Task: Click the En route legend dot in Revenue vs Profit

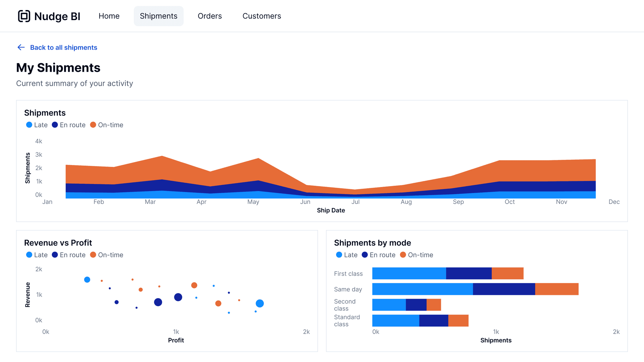Action: pyautogui.click(x=54, y=255)
